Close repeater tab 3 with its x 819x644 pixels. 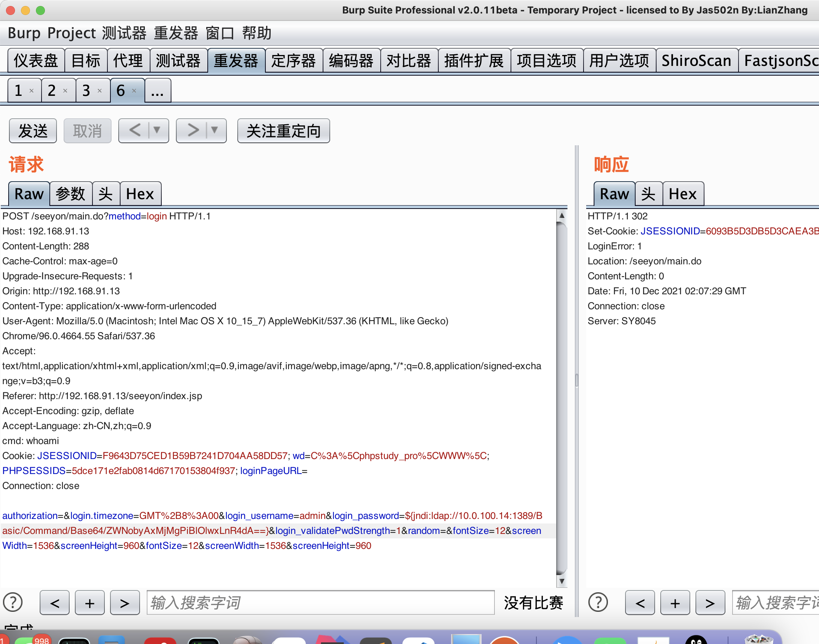point(100,91)
